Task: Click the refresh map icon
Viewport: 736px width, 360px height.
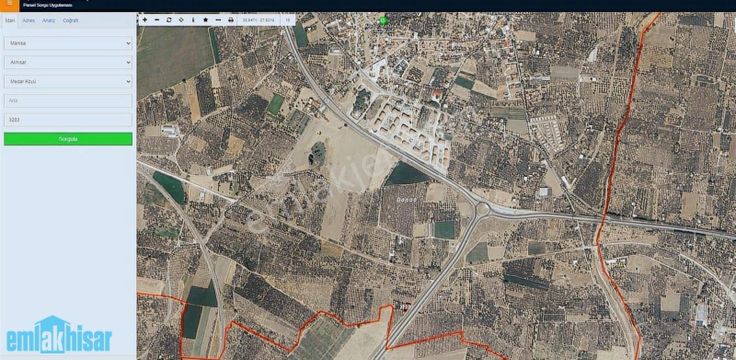Action: pyautogui.click(x=169, y=20)
